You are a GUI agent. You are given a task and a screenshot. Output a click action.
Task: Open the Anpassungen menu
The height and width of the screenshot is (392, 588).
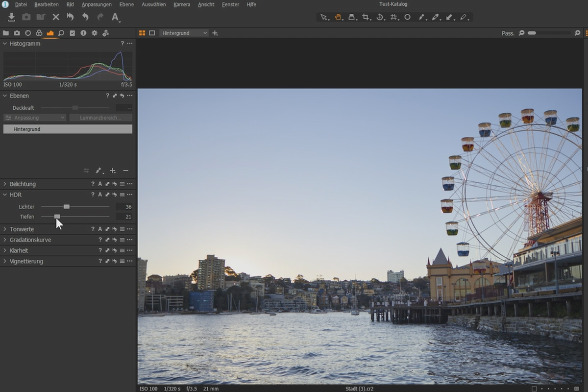click(x=97, y=4)
